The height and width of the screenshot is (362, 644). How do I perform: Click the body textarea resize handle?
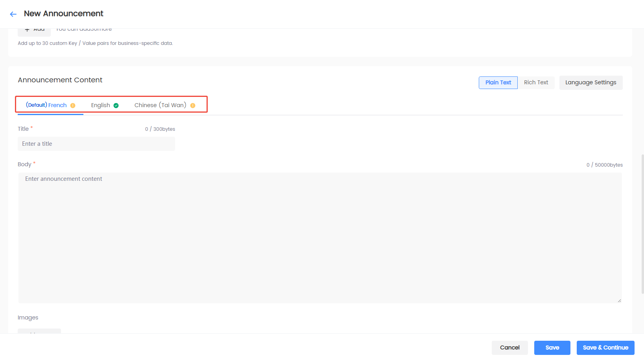point(619,301)
